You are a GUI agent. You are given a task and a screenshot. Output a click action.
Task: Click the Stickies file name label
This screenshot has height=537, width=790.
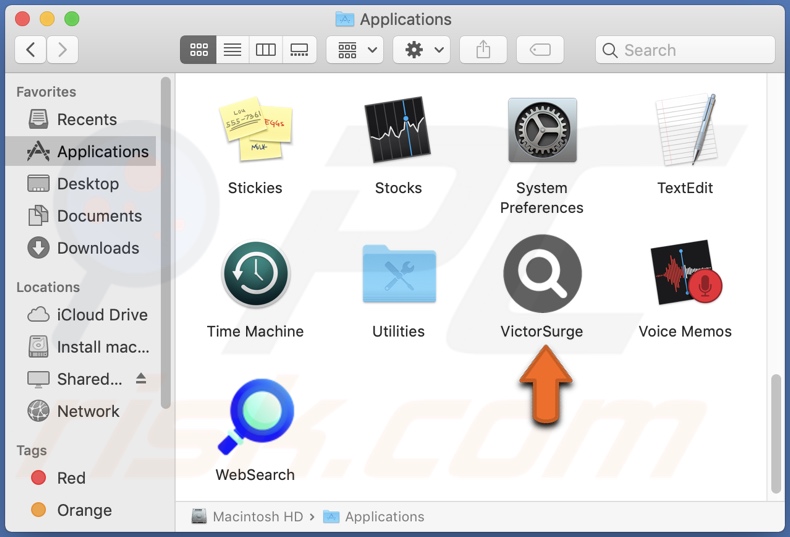[x=255, y=188]
